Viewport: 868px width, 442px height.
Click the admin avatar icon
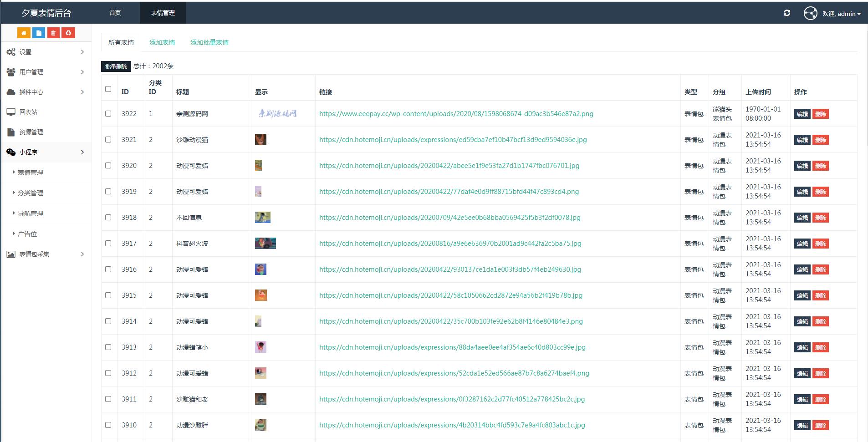click(x=810, y=13)
